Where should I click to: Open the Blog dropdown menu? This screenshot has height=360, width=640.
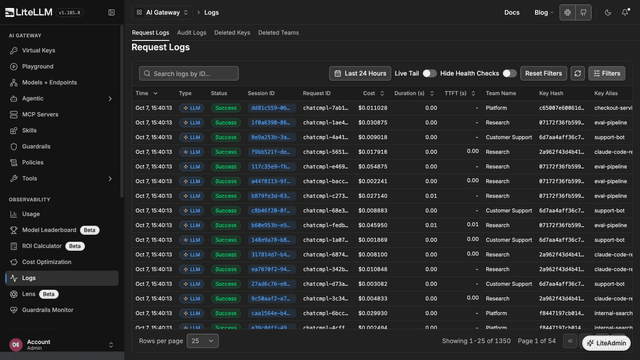pos(544,13)
